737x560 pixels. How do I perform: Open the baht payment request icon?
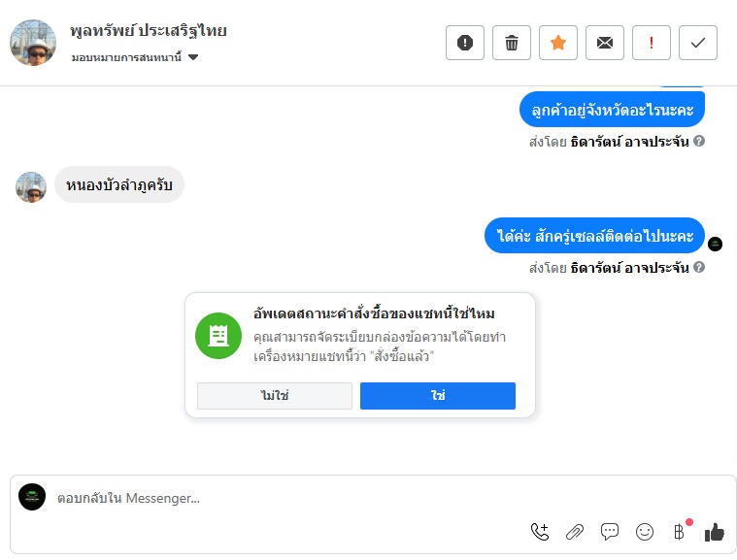point(679,531)
